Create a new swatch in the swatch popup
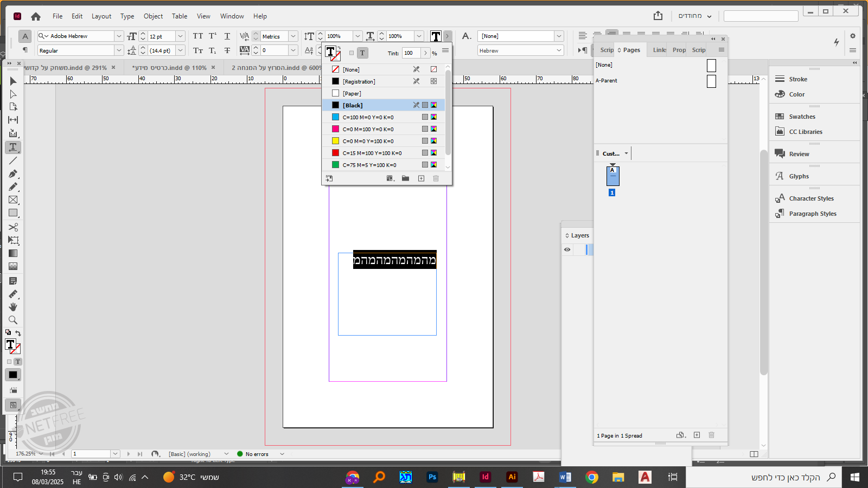Viewport: 868px width, 488px height. point(421,178)
